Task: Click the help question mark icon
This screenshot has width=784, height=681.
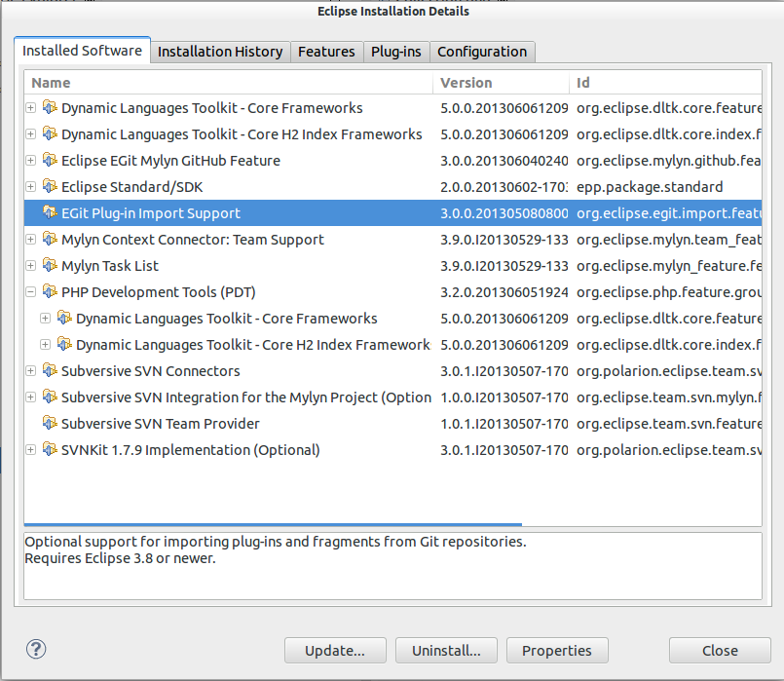Action: [36, 649]
